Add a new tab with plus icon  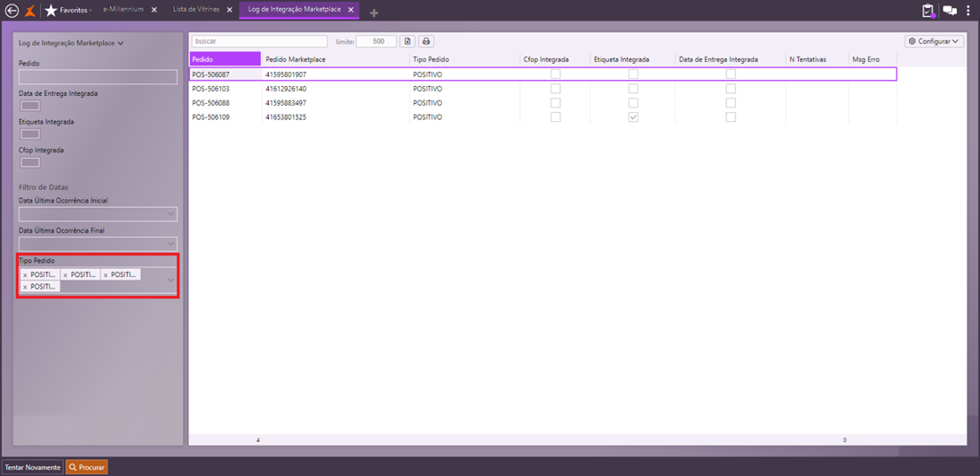point(374,13)
